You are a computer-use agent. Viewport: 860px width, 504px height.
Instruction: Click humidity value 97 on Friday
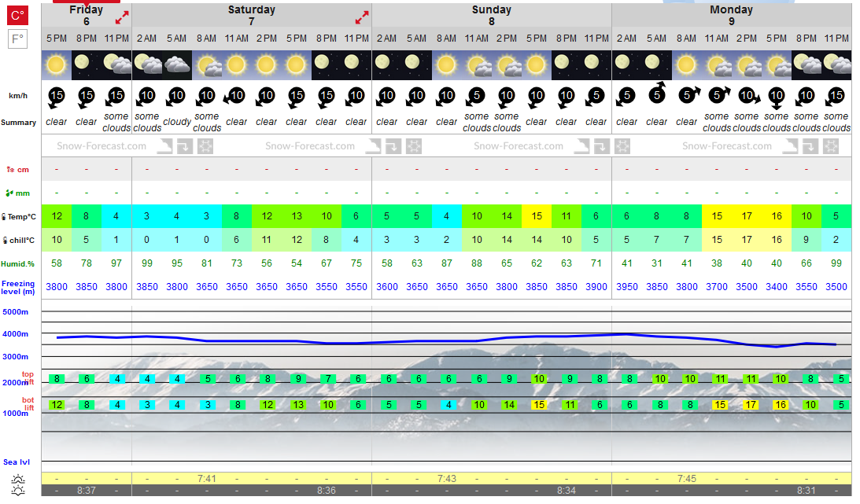(x=116, y=263)
